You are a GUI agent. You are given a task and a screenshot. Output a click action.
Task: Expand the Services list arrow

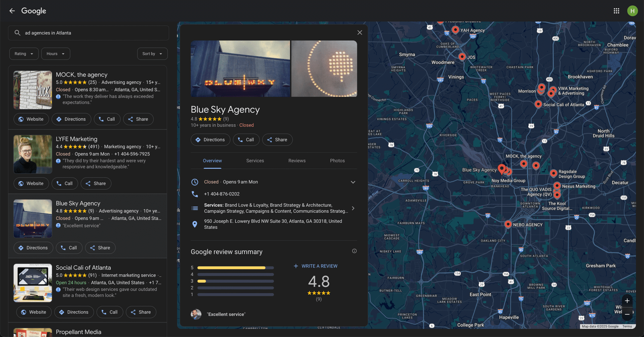click(353, 208)
